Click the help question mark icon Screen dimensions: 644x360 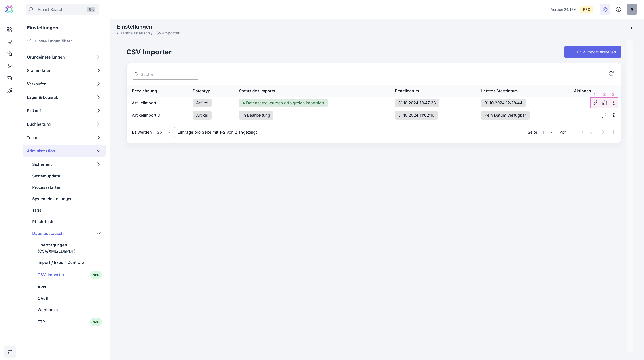(x=618, y=9)
